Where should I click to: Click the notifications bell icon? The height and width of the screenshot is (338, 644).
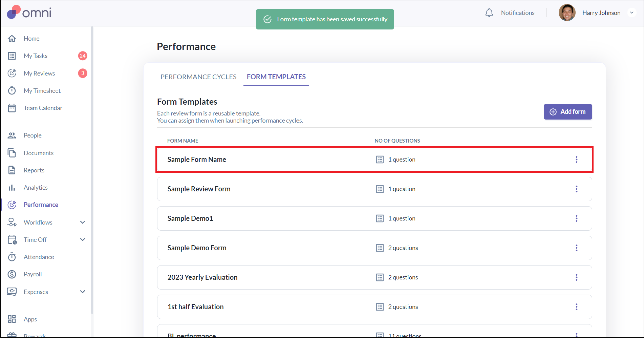point(489,13)
